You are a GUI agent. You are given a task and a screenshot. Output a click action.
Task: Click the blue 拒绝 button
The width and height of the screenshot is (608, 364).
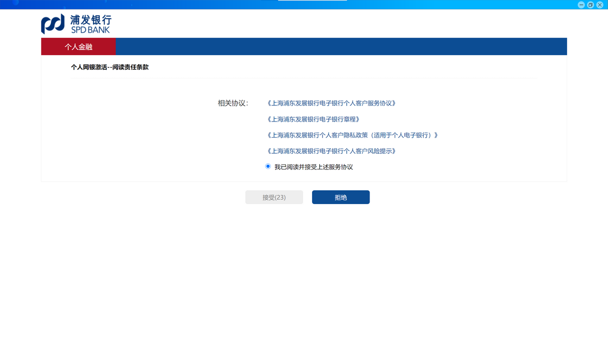[x=341, y=197]
